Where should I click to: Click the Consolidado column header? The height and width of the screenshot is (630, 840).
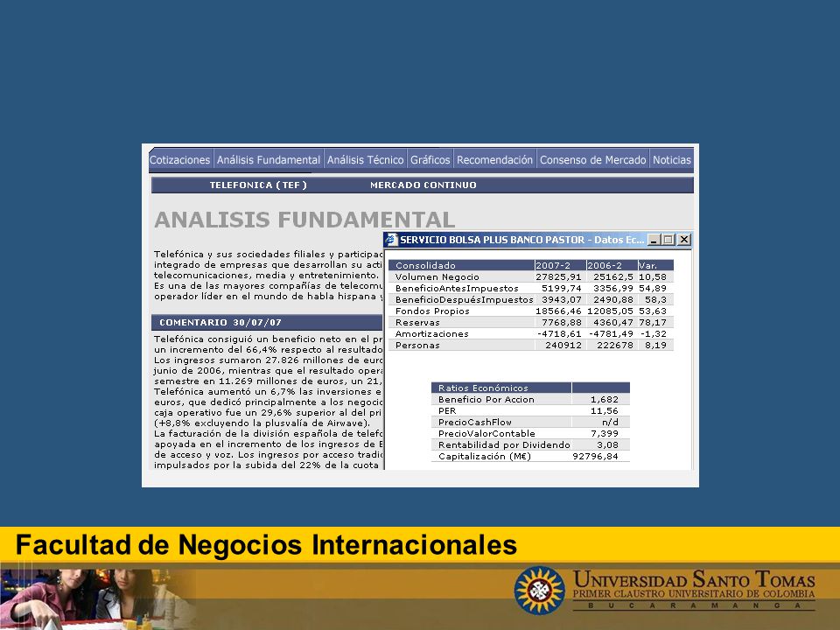coord(461,265)
